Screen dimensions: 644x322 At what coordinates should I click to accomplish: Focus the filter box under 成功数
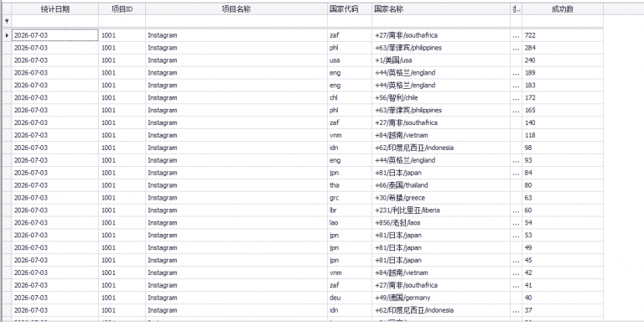point(563,21)
